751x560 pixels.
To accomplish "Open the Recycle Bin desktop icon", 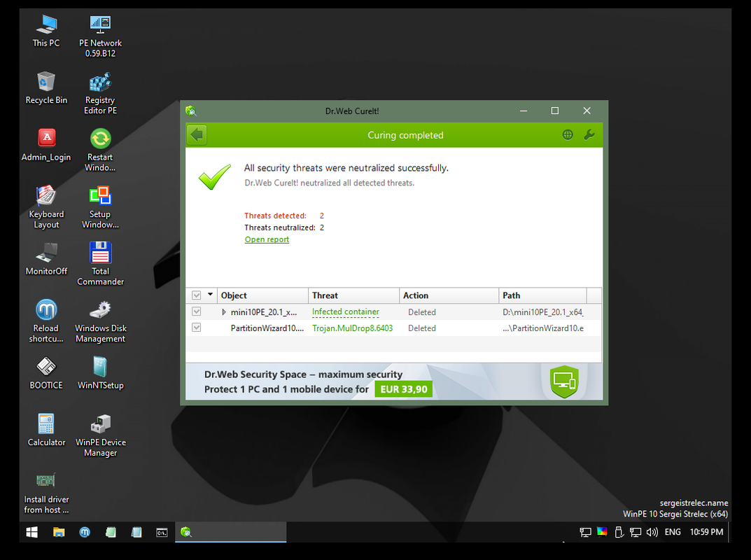I will pyautogui.click(x=46, y=88).
